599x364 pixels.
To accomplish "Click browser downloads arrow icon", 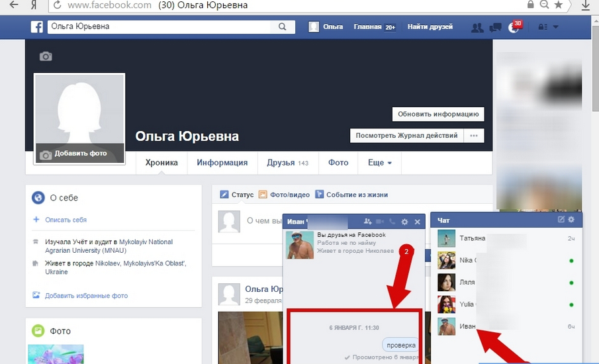I will (x=585, y=5).
